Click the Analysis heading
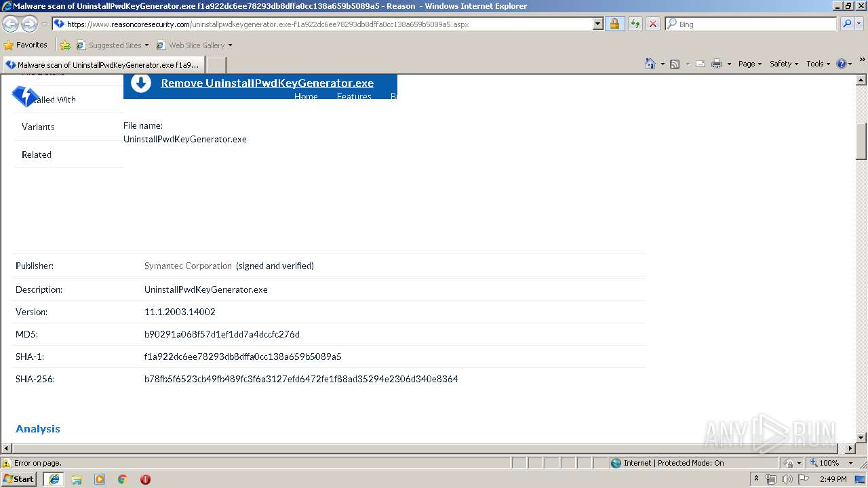868x488 pixels. click(38, 428)
